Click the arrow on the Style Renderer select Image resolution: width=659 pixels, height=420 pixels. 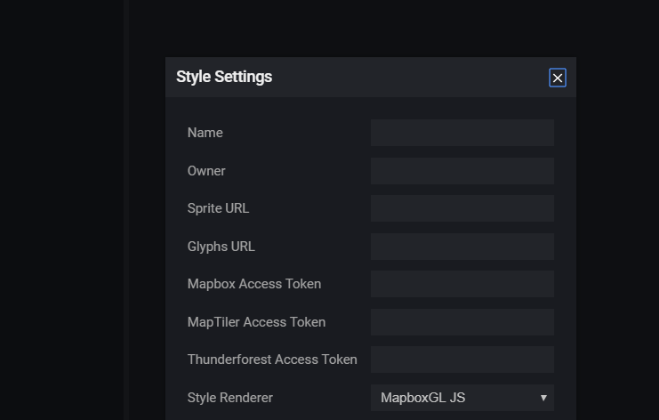[544, 398]
